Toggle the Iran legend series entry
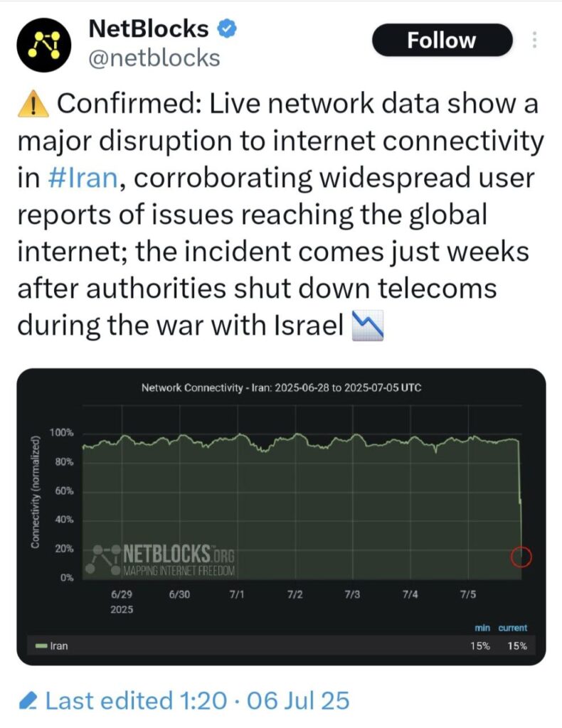562x728 pixels. coord(51,646)
